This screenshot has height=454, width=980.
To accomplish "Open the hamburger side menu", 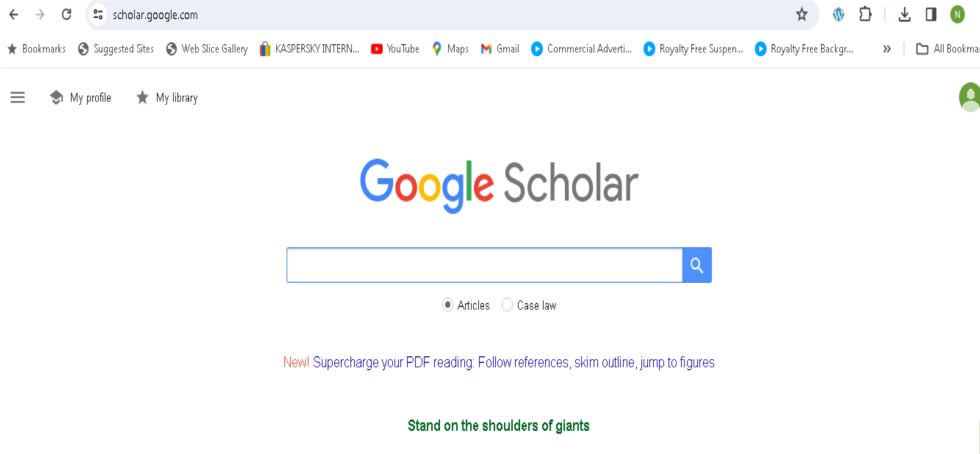I will click(x=18, y=97).
